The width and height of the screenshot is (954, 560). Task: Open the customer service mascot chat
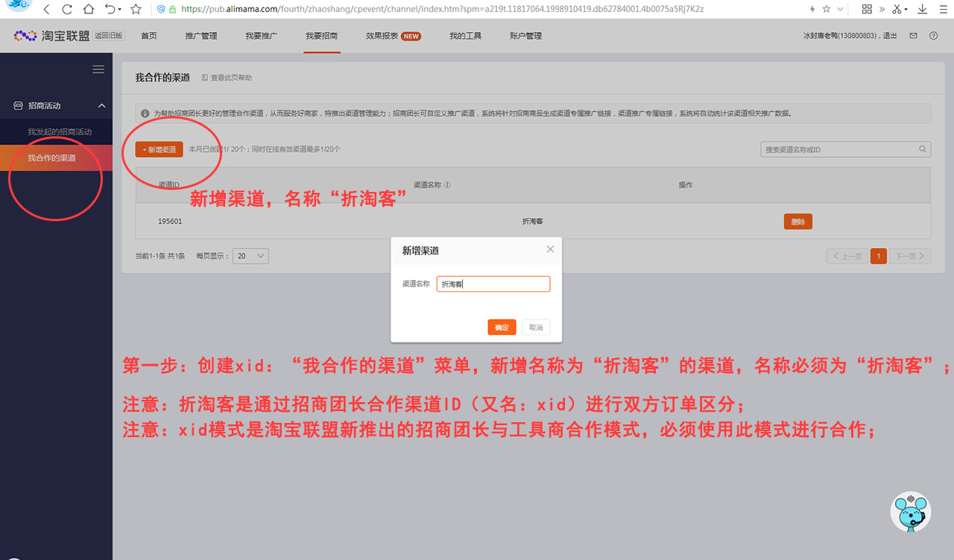point(911,512)
